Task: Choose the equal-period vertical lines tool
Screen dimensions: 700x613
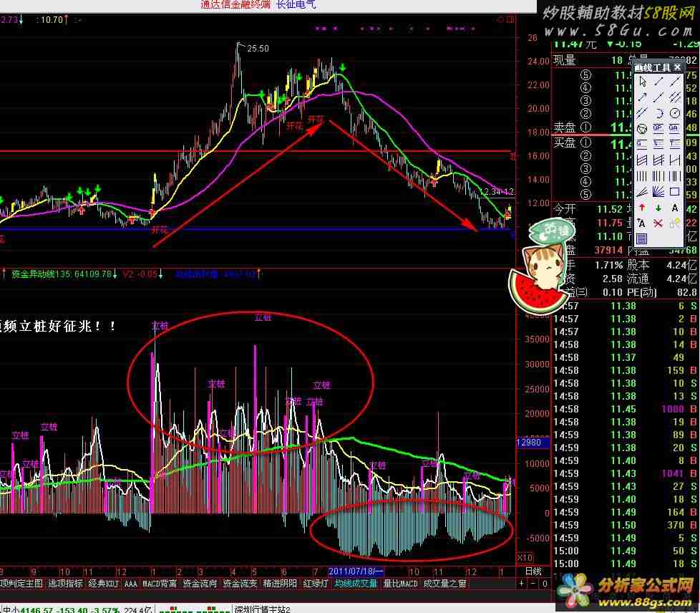Action: [642, 176]
